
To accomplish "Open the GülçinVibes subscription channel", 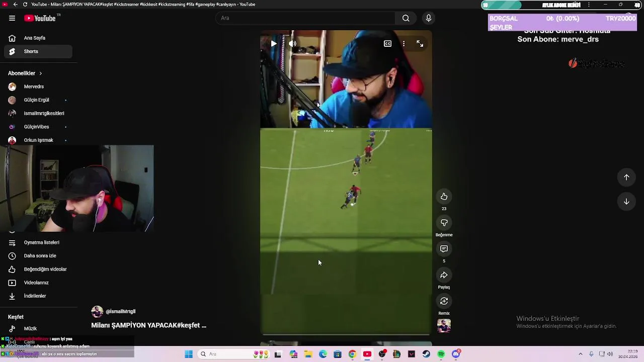I will 38,127.
